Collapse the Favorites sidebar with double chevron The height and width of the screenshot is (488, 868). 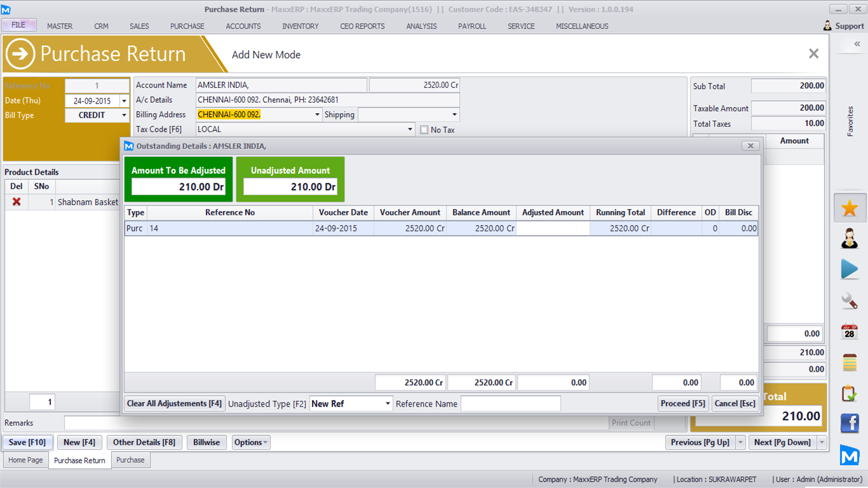click(x=857, y=44)
